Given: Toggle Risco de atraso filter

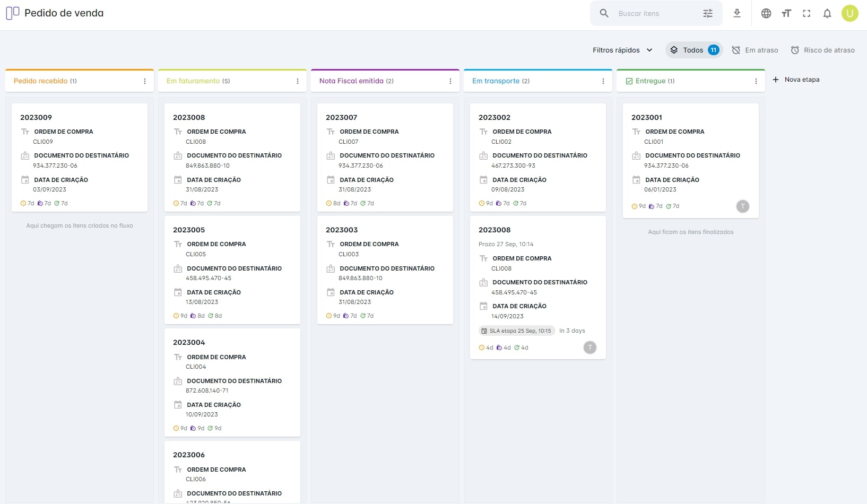Looking at the screenshot, I should click(823, 50).
